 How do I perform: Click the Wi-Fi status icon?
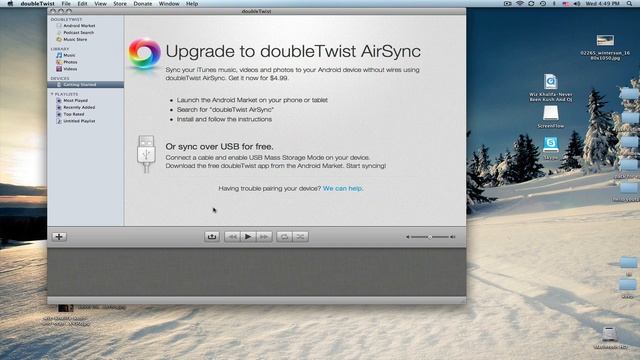(520, 4)
